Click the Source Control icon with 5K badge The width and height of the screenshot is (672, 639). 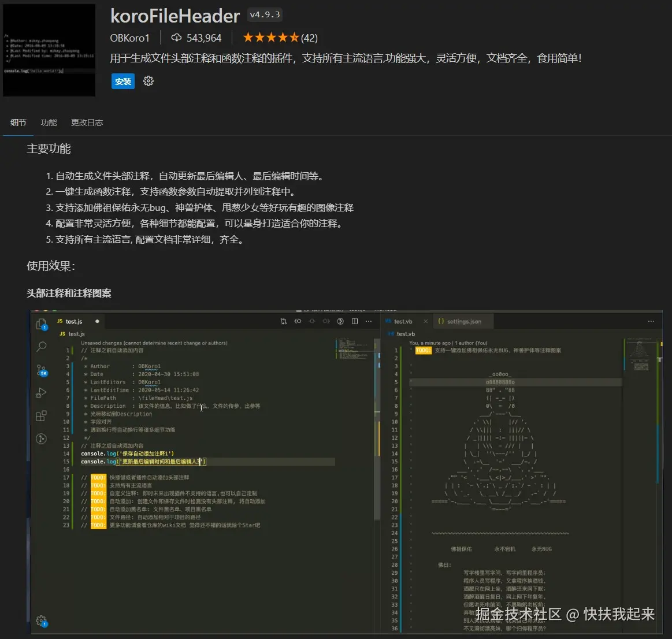coord(42,370)
